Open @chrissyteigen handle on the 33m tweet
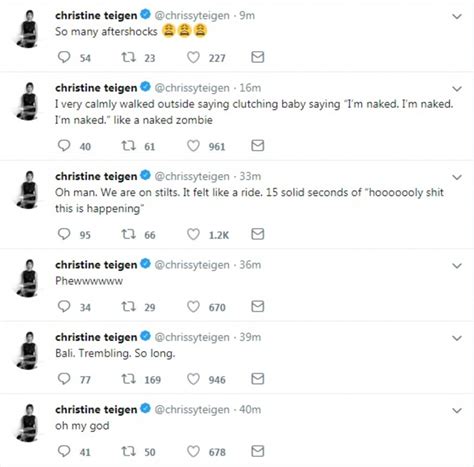The width and height of the screenshot is (474, 467). tap(192, 176)
